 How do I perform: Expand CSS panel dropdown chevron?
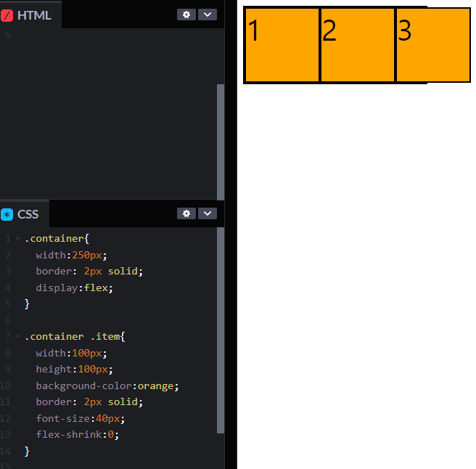pos(208,213)
